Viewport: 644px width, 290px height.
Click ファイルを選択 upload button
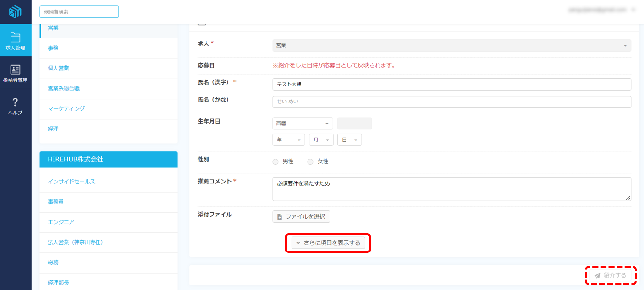click(x=301, y=216)
